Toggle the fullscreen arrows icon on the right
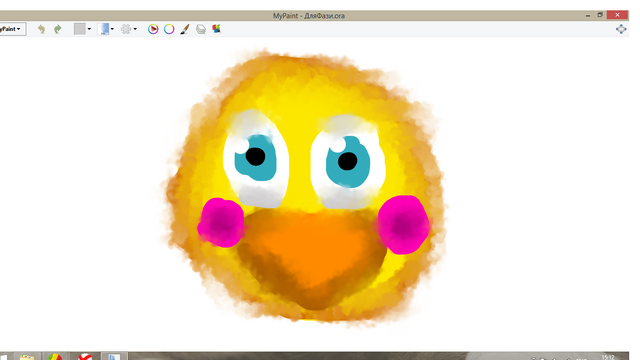The image size is (640, 360). click(621, 29)
